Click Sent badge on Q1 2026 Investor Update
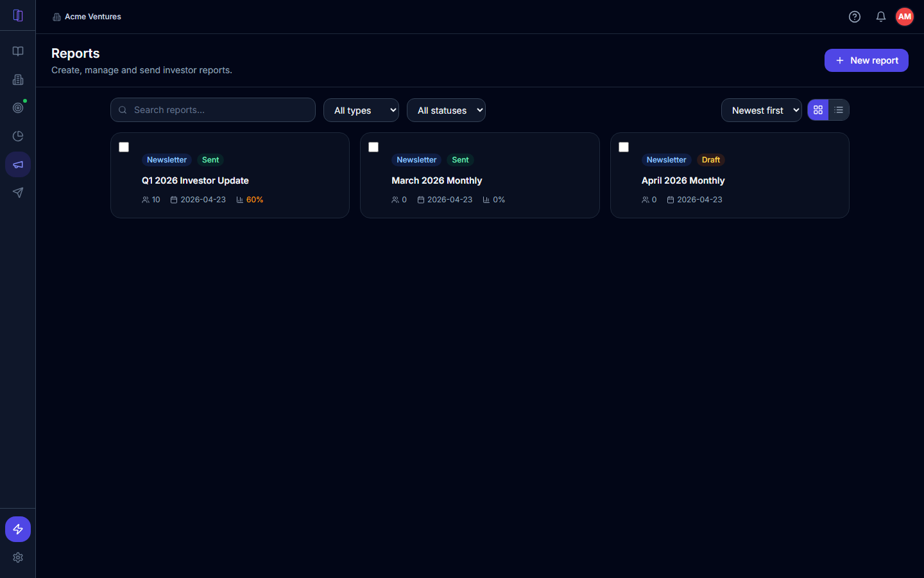Viewport: 924px width, 578px height. pos(210,160)
